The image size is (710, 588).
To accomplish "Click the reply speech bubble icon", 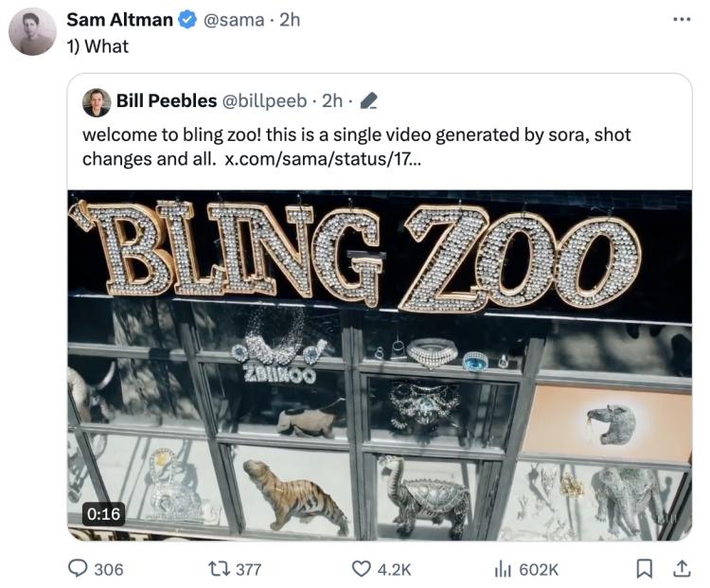I will click(78, 568).
